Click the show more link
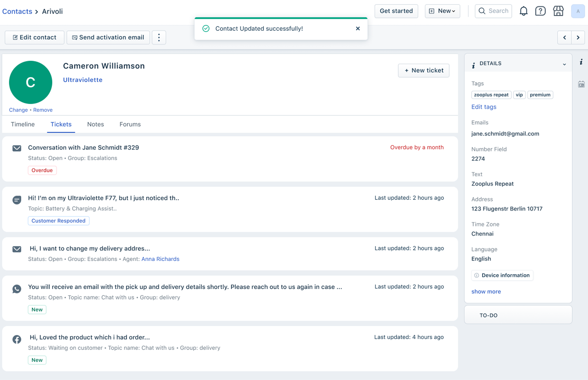Image resolution: width=588 pixels, height=380 pixels. [x=486, y=291]
